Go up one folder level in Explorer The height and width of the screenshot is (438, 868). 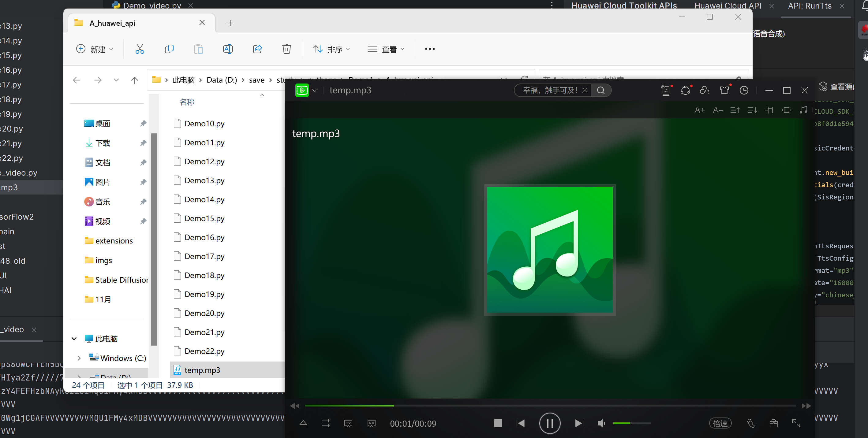[134, 80]
